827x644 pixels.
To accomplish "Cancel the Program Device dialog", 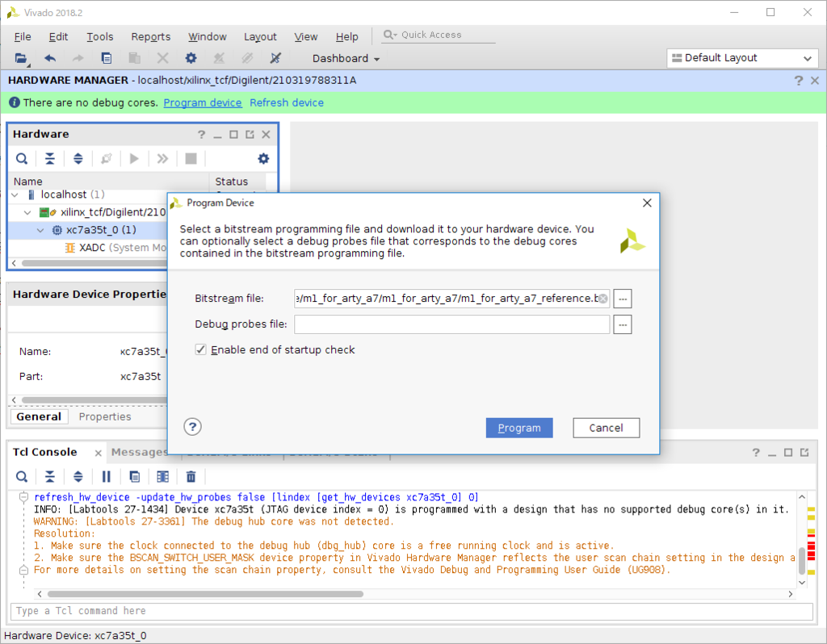I will click(606, 428).
